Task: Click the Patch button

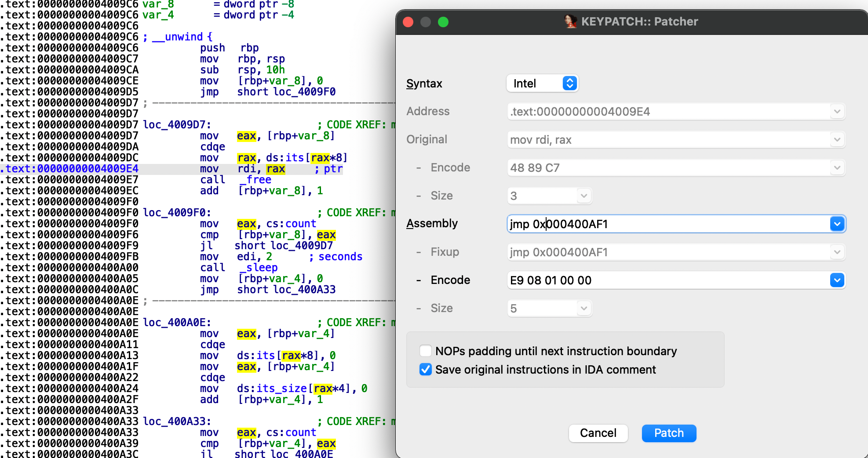Action: tap(669, 433)
